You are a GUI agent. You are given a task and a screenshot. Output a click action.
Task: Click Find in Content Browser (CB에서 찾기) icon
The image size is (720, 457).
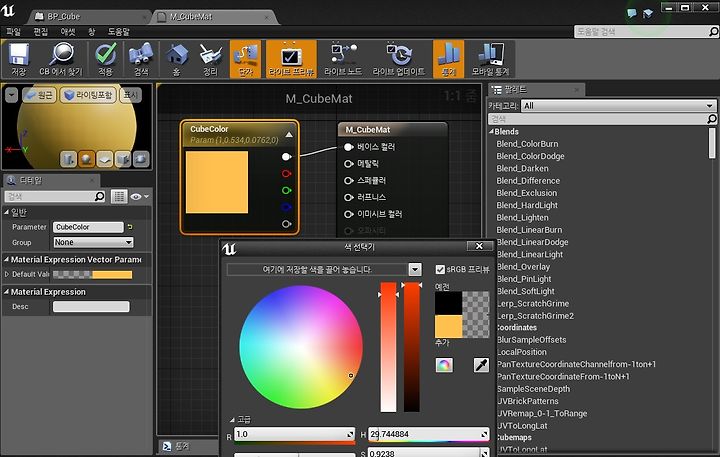click(61, 59)
